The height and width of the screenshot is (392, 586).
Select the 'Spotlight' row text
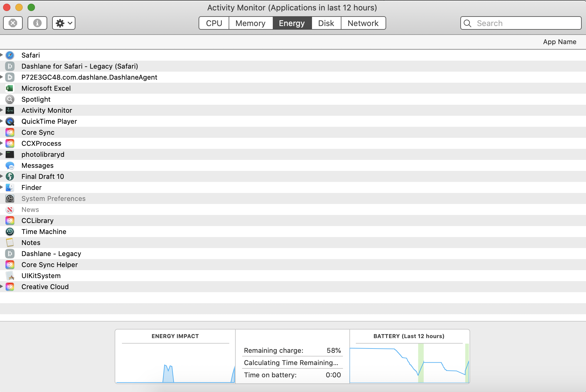pos(36,100)
